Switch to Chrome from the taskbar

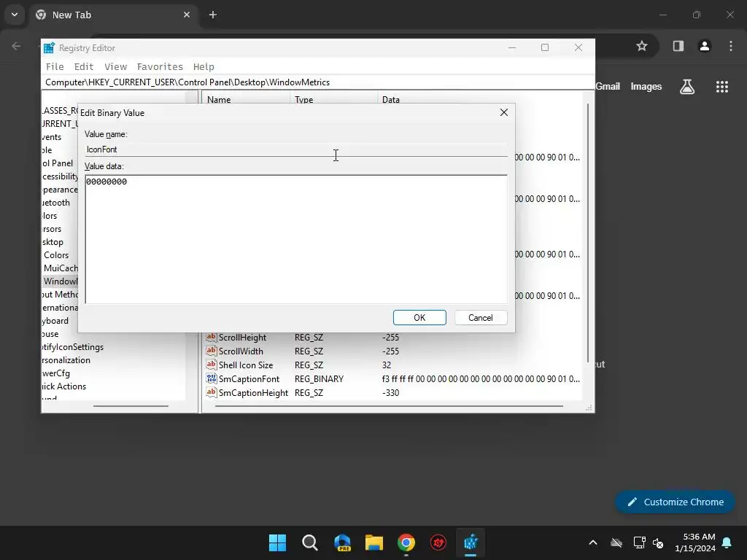click(x=406, y=542)
